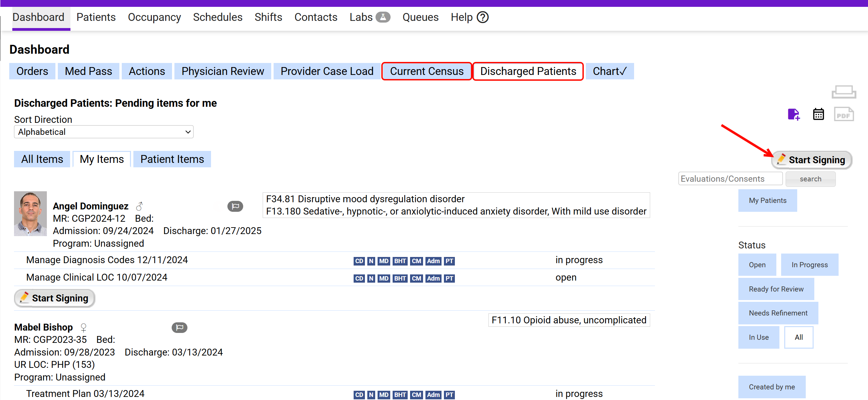Click the Labs flask icon
Screen dimensions: 868x400
click(x=383, y=17)
